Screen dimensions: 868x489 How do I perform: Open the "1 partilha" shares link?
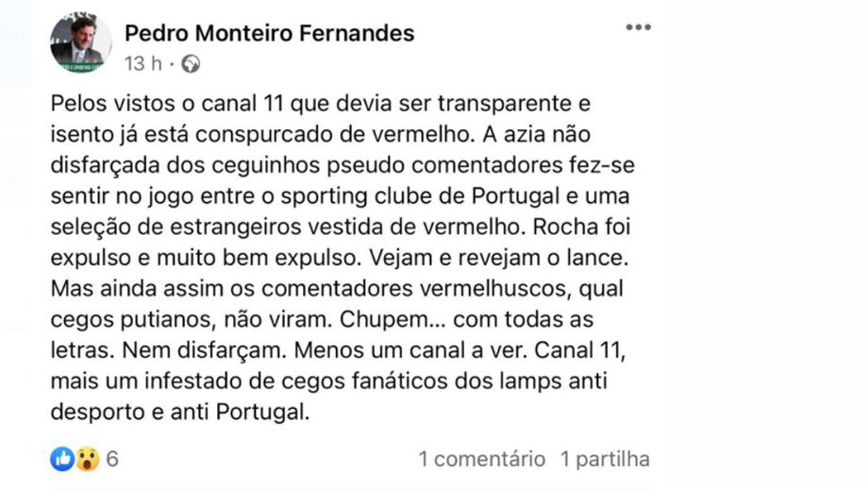pyautogui.click(x=605, y=460)
